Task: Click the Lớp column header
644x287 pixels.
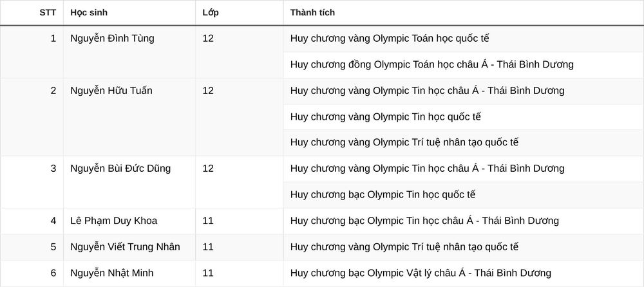Action: click(211, 13)
